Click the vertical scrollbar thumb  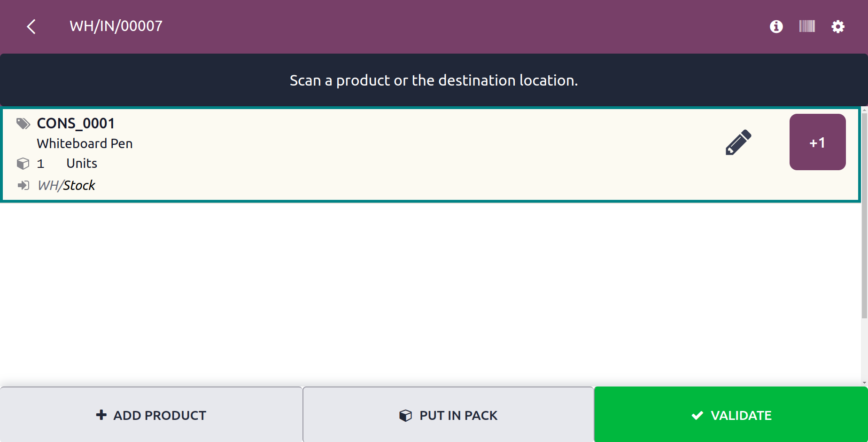[x=864, y=215]
